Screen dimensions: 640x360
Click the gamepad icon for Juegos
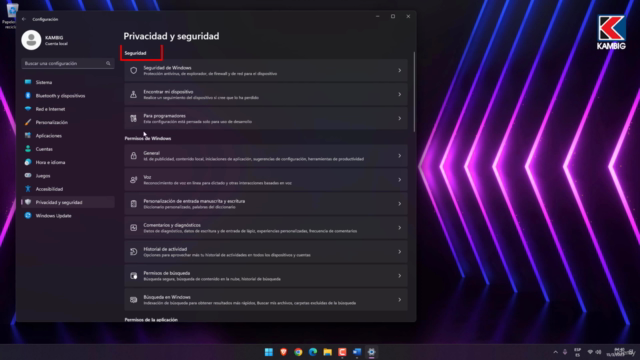(28, 176)
